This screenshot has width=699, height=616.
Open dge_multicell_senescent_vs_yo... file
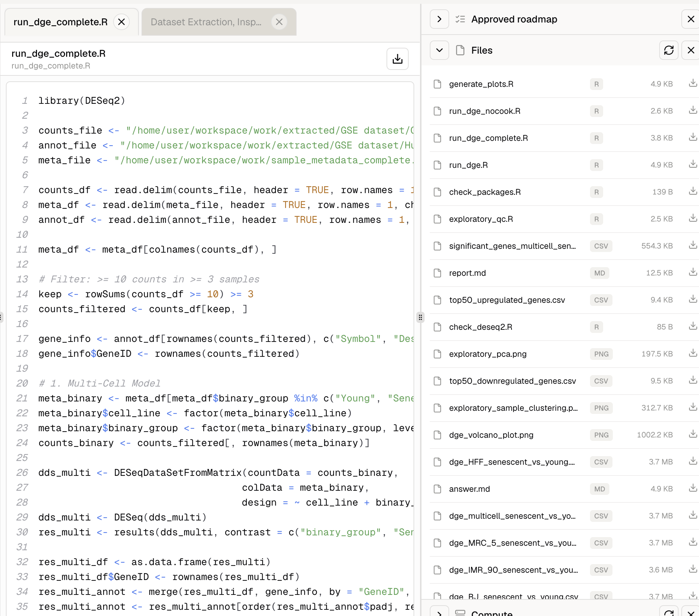click(x=512, y=516)
